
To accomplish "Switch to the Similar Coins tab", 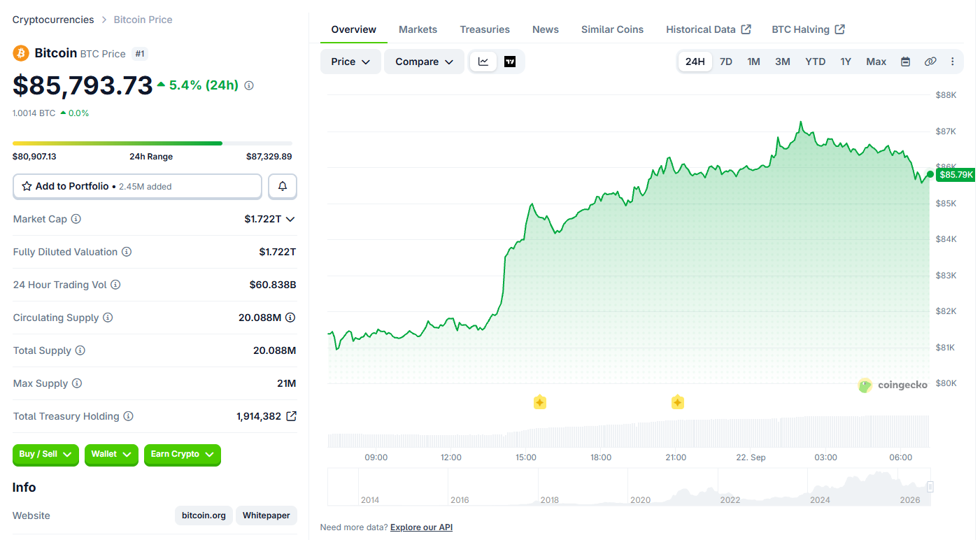I will click(x=612, y=29).
